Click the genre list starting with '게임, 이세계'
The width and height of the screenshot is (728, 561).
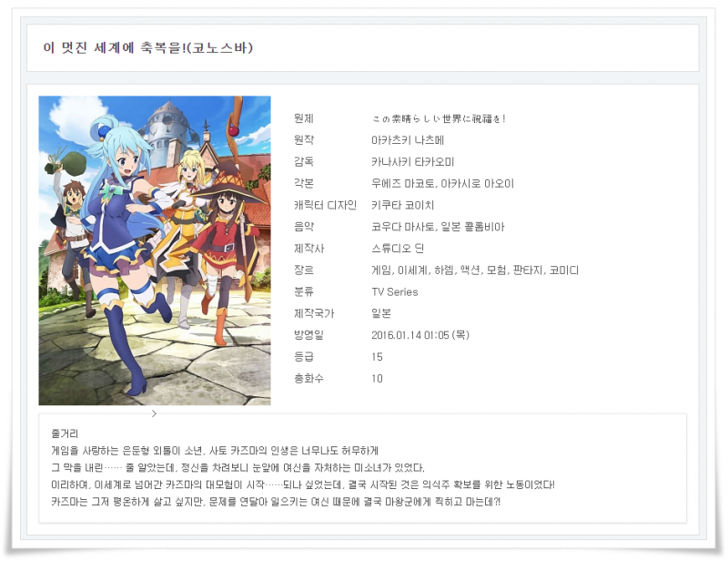coord(475,270)
